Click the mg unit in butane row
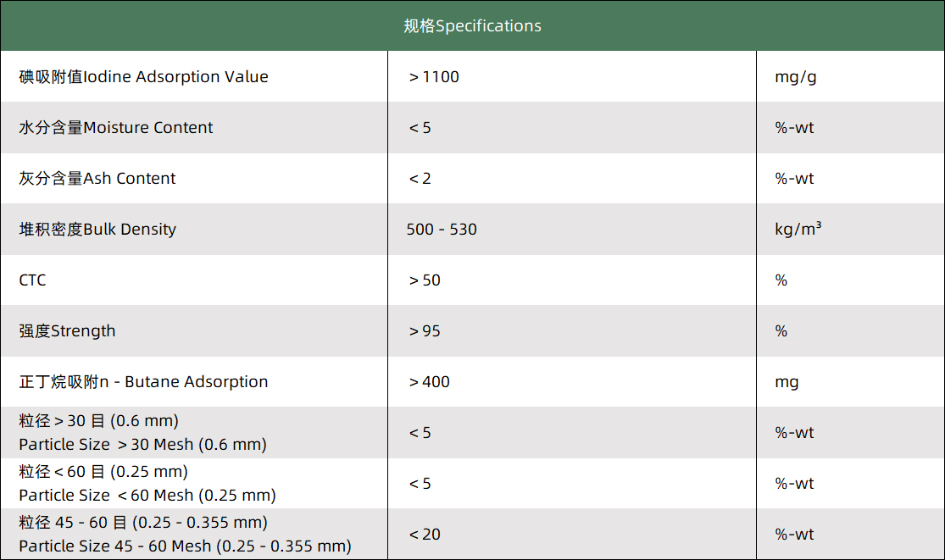 pos(787,382)
